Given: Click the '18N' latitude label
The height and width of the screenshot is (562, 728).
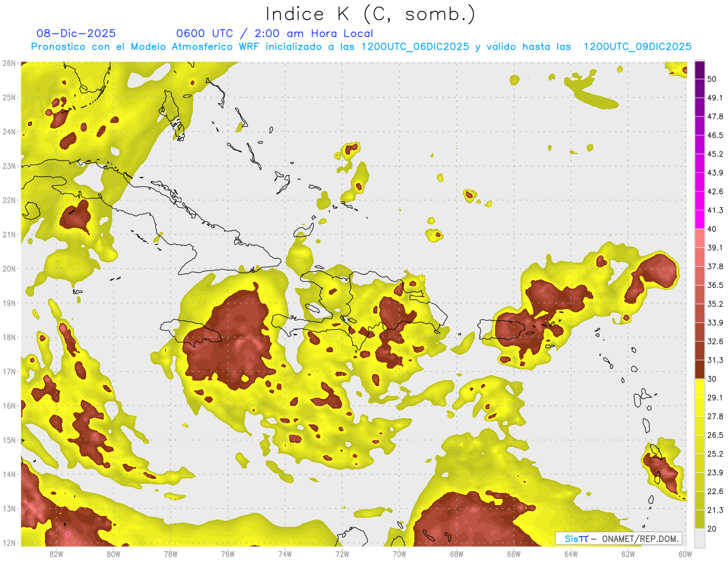Looking at the screenshot, I should coord(8,337).
